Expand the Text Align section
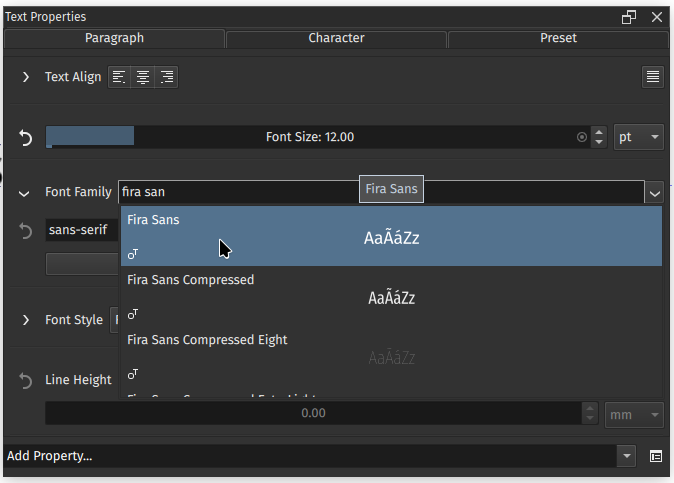This screenshot has height=483, width=674. (x=26, y=77)
